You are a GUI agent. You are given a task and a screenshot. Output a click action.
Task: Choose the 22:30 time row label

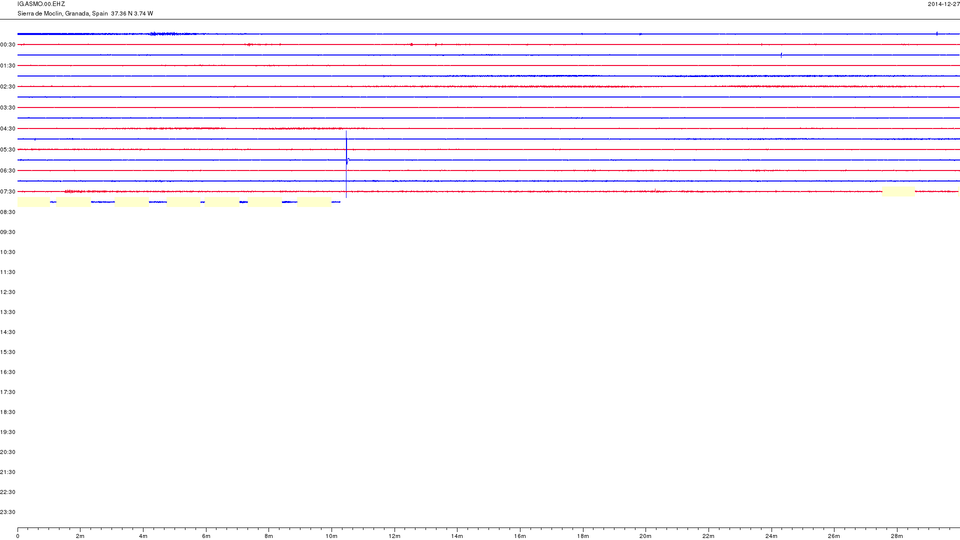7,492
